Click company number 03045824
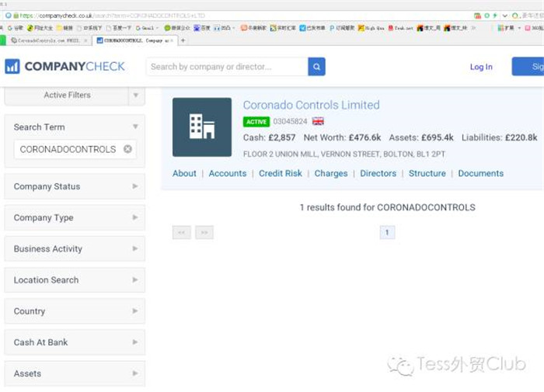544x392 pixels. pos(290,122)
